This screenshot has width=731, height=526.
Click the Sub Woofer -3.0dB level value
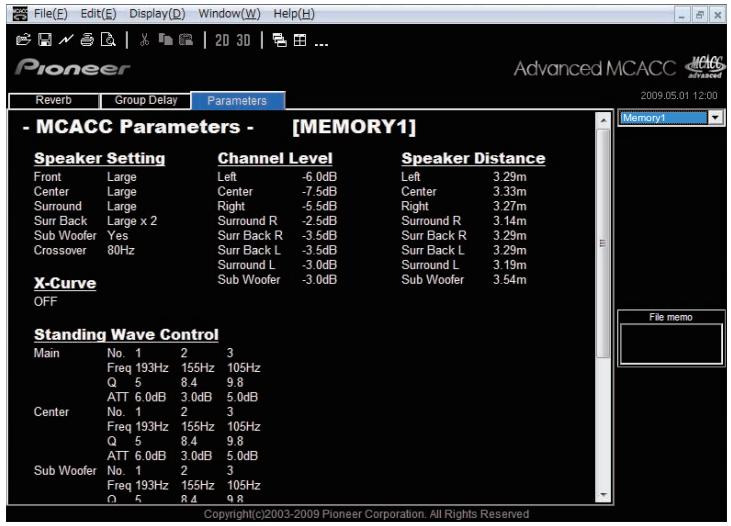(x=319, y=280)
